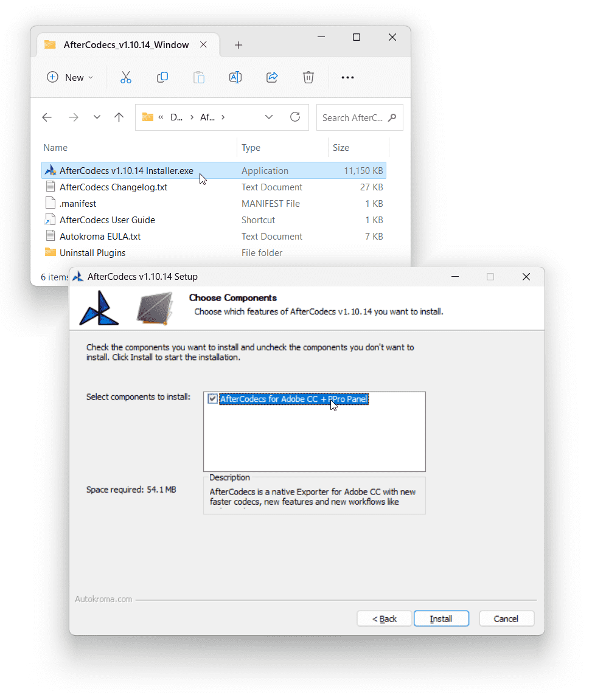Open a new File Explorer tab
The image size is (592, 700).
239,45
